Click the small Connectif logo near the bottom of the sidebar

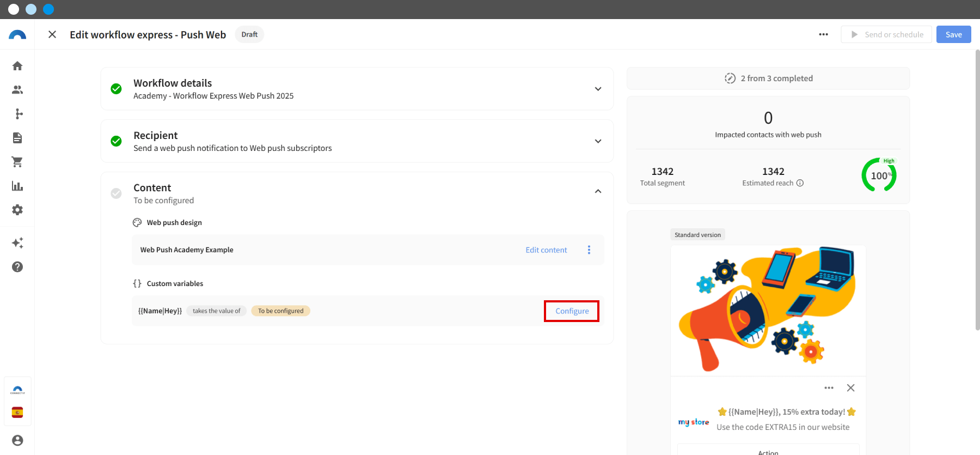17,390
